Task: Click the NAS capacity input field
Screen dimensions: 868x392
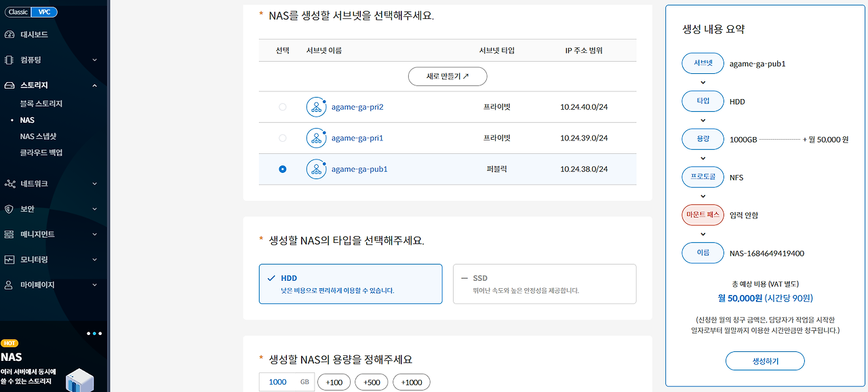Action: point(286,382)
